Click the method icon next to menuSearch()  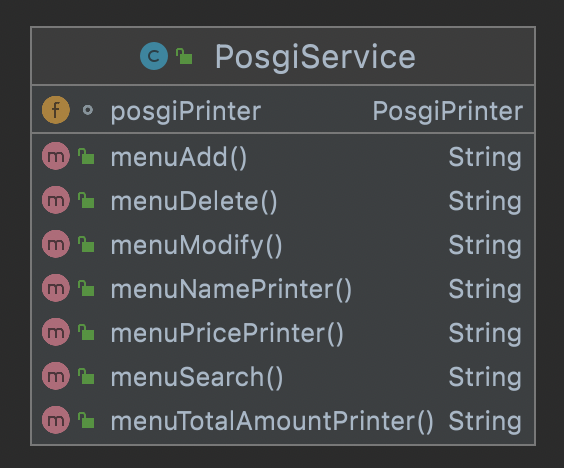[x=56, y=376]
